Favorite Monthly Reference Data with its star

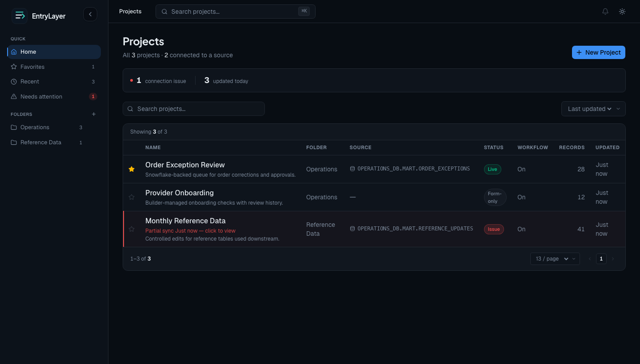(x=132, y=229)
